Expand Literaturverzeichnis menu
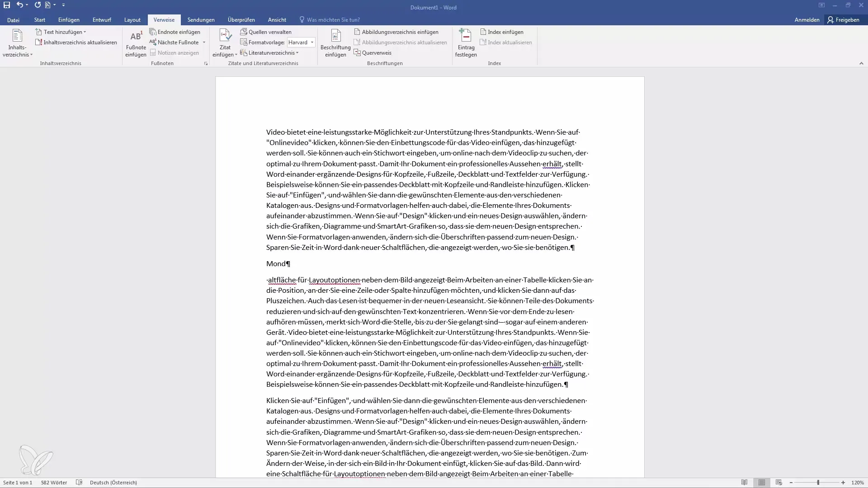The width and height of the screenshot is (868, 488). point(269,53)
